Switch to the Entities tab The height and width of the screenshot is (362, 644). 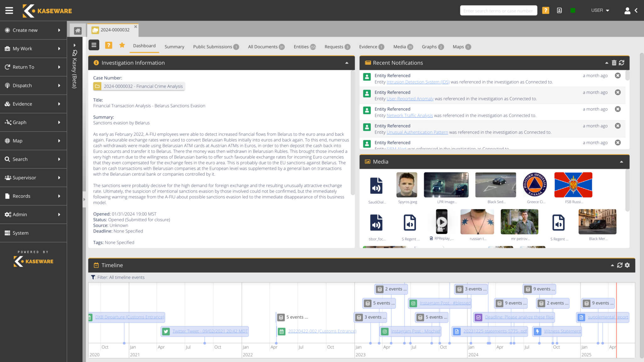coord(301,47)
